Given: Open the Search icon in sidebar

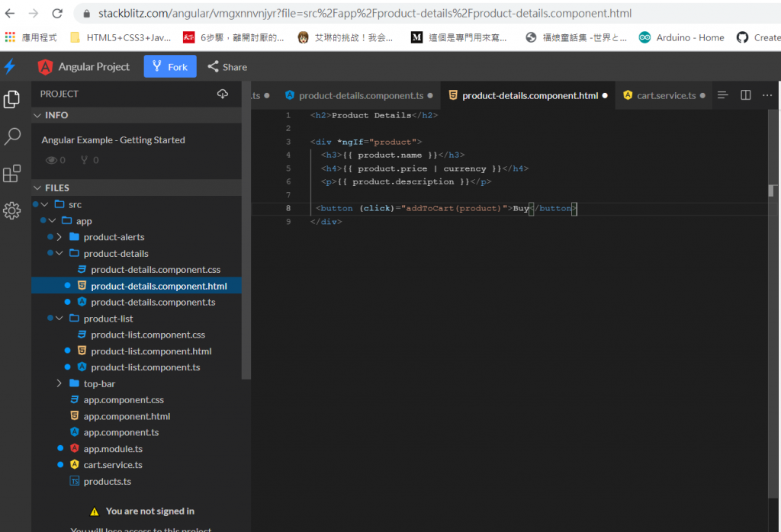Looking at the screenshot, I should point(12,136).
